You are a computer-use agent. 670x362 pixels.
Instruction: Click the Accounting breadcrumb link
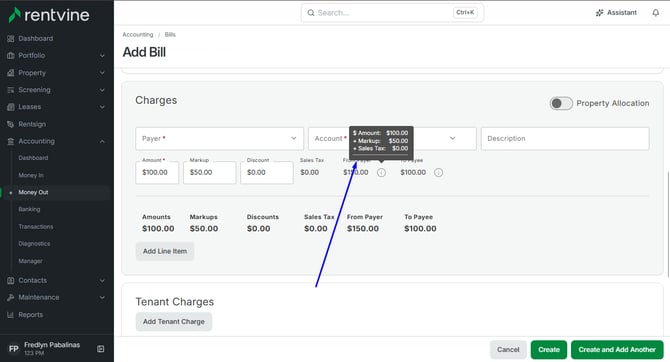(x=138, y=35)
